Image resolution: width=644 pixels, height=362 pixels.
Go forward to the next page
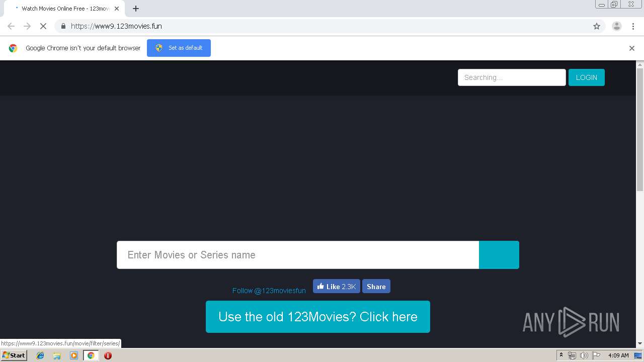point(27,26)
